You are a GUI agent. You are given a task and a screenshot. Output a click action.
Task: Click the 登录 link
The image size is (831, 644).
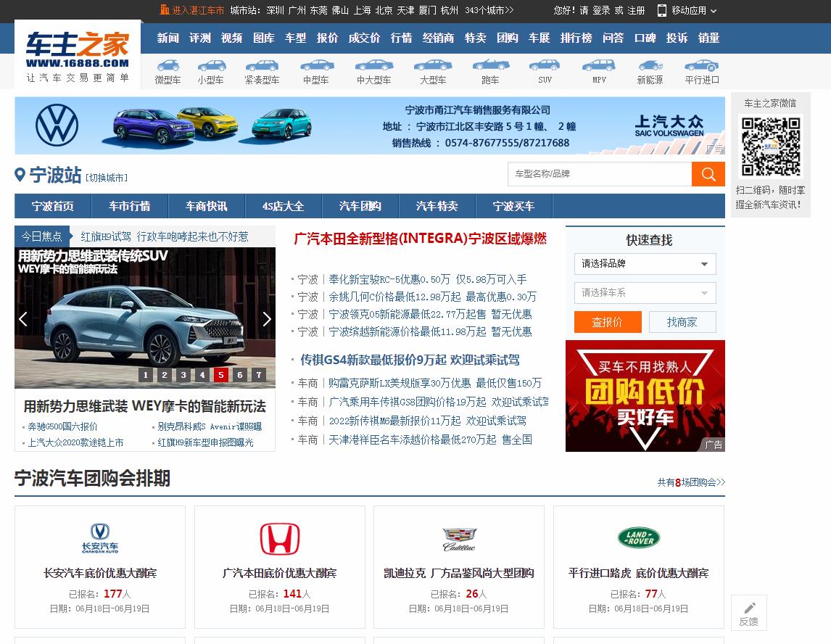602,10
